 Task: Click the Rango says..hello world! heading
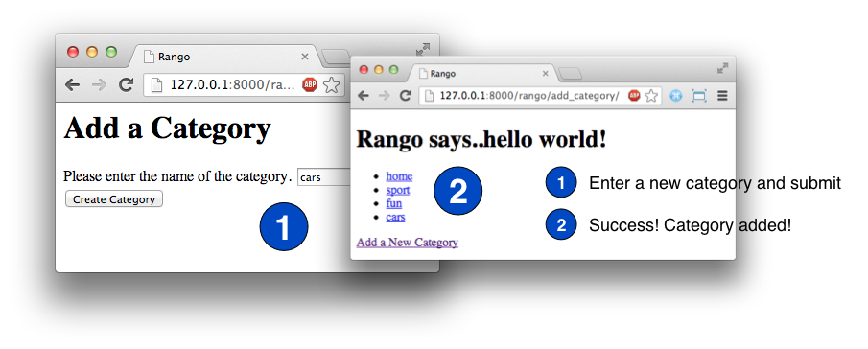tap(481, 139)
